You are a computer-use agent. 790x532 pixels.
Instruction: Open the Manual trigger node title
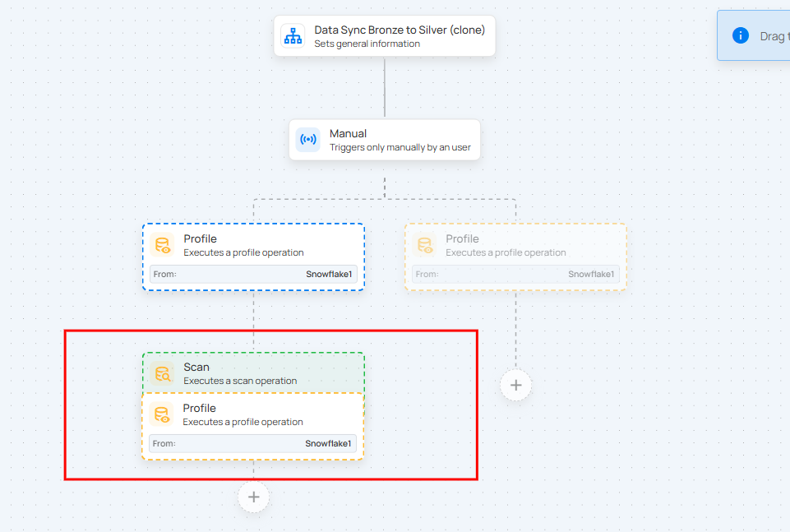[x=348, y=133]
